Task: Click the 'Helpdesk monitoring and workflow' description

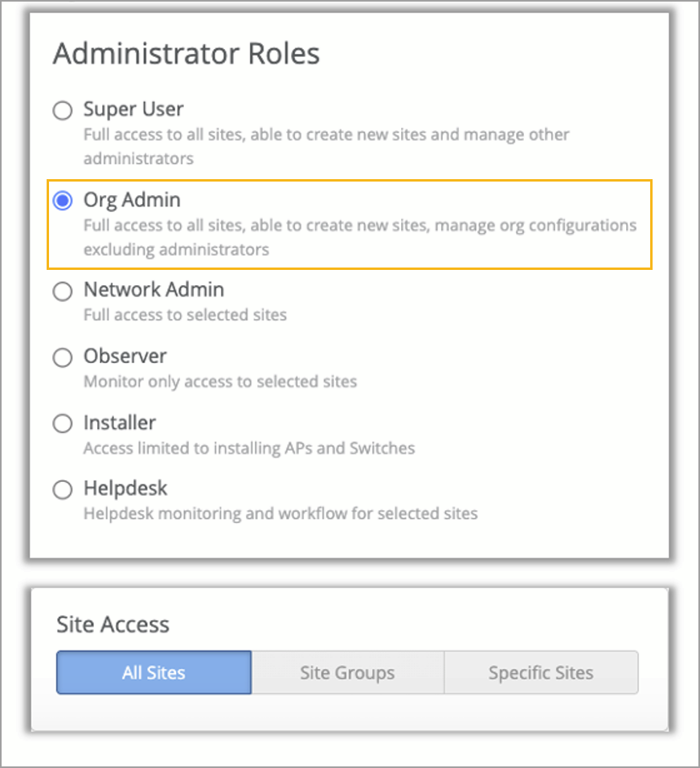Action: [x=280, y=513]
